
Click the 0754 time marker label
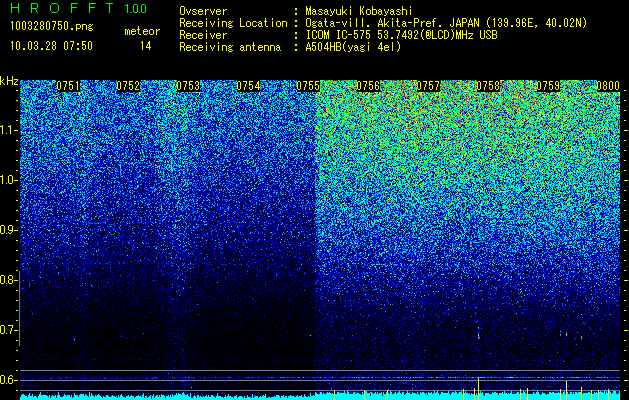(248, 86)
